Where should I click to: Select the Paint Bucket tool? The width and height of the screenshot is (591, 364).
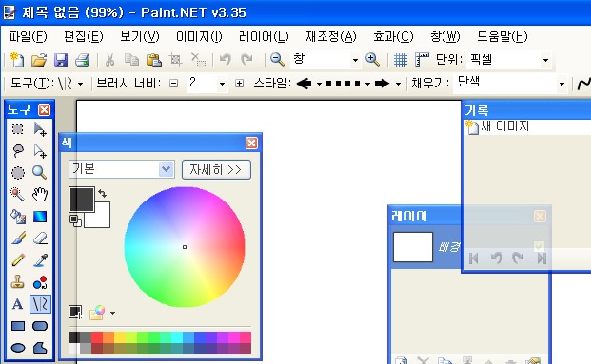coord(18,217)
